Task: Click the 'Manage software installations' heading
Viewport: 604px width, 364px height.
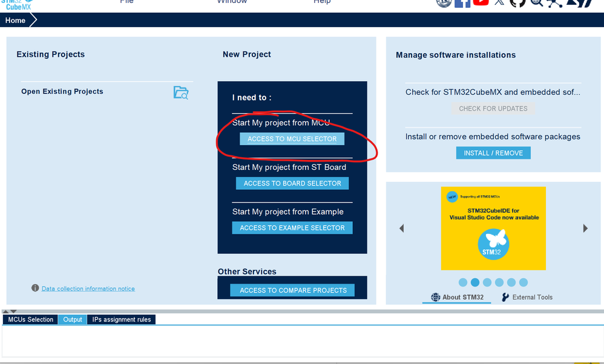Action: pos(456,55)
